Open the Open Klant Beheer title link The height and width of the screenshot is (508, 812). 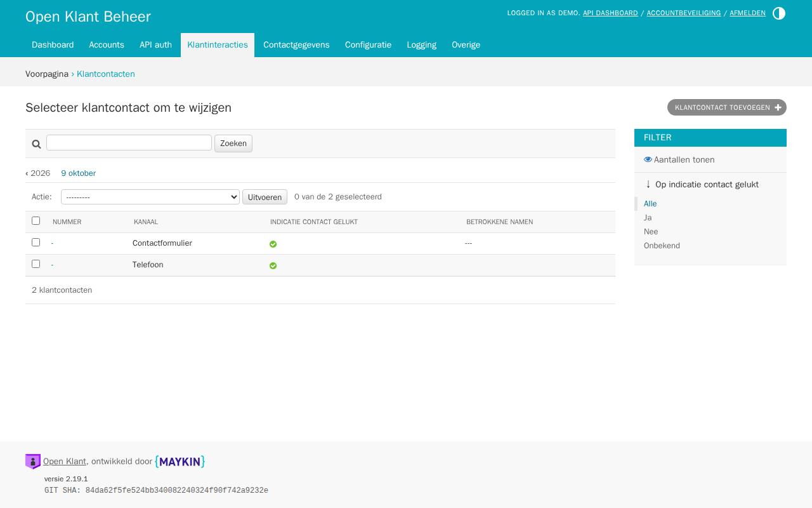coord(88,17)
